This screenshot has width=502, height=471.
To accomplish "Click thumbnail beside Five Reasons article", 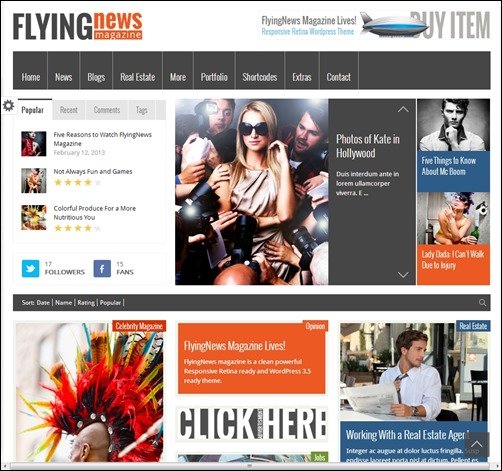I will [x=34, y=144].
